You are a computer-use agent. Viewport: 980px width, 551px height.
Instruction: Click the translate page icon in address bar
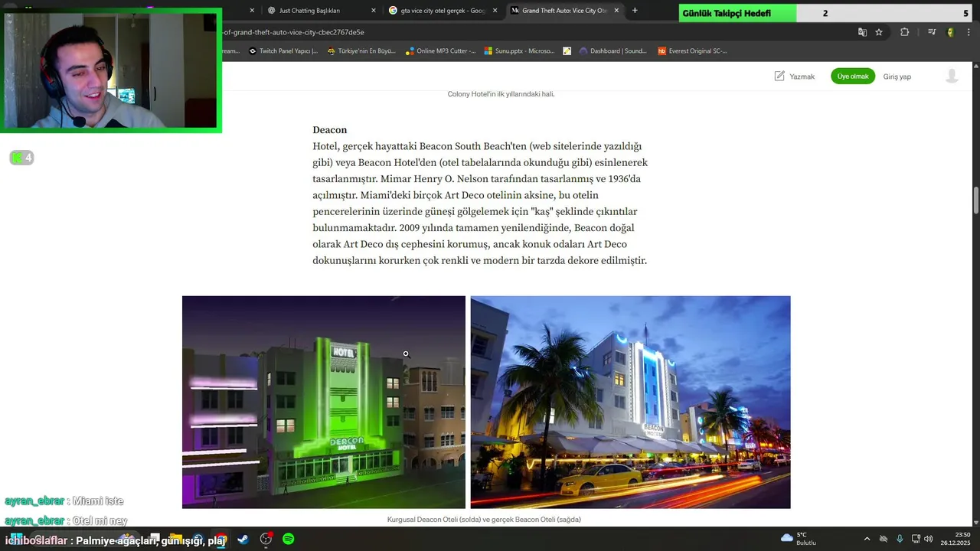(862, 32)
